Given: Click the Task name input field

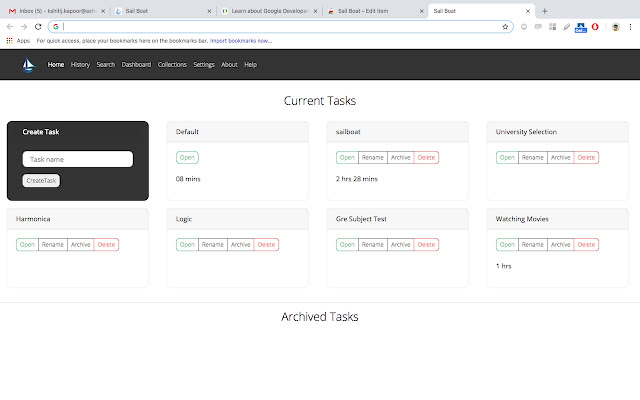Looking at the screenshot, I should click(x=78, y=159).
